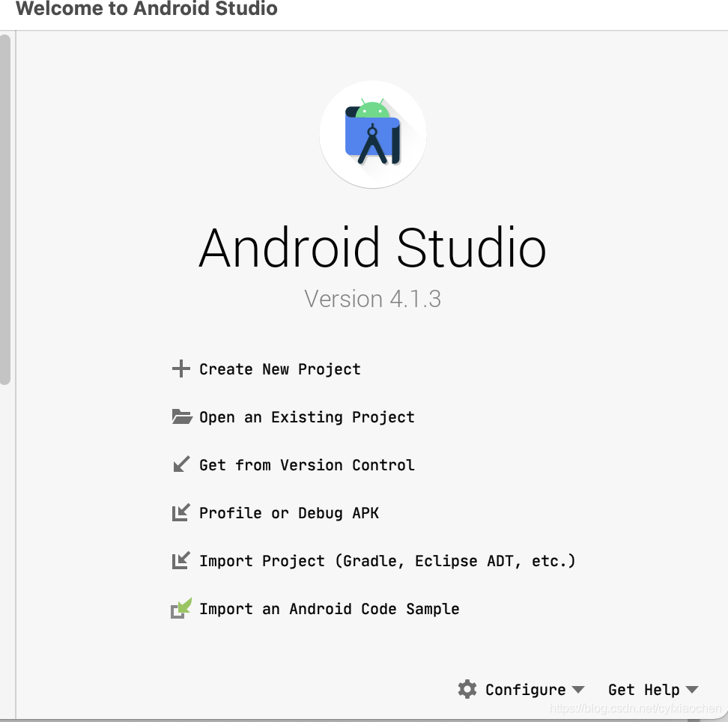Select Import an Android Code Sample
This screenshot has width=728, height=722.
point(330,609)
